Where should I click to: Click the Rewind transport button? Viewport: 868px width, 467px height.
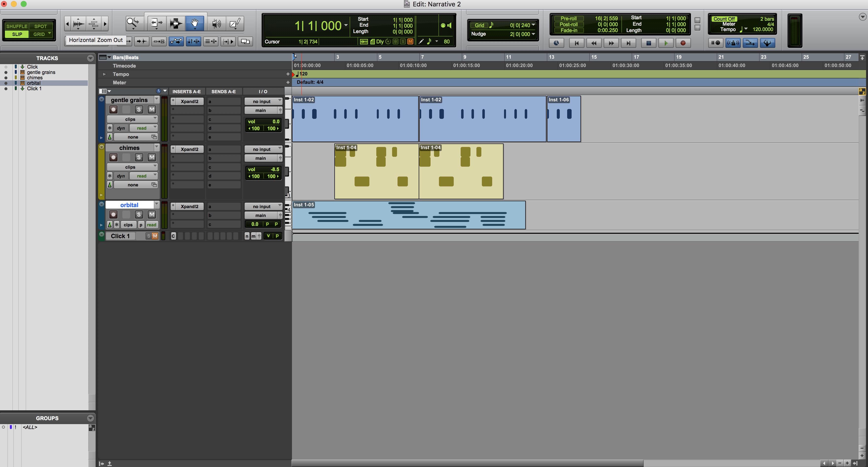pyautogui.click(x=594, y=43)
